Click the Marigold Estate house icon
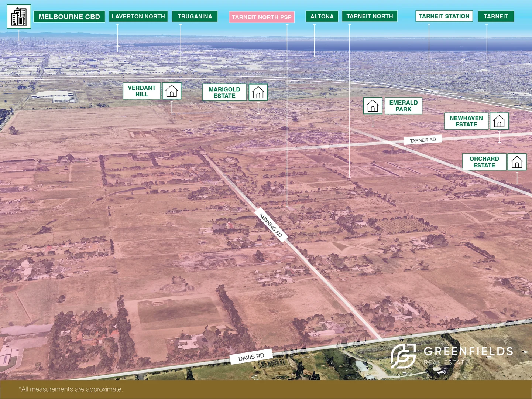Viewport: 532px width, 399px height. [258, 92]
